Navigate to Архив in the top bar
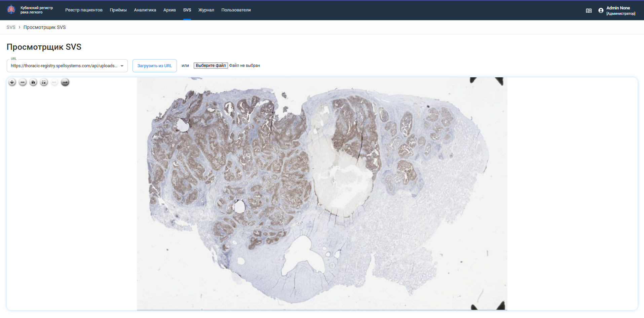Image resolution: width=644 pixels, height=318 pixels. 169,10
